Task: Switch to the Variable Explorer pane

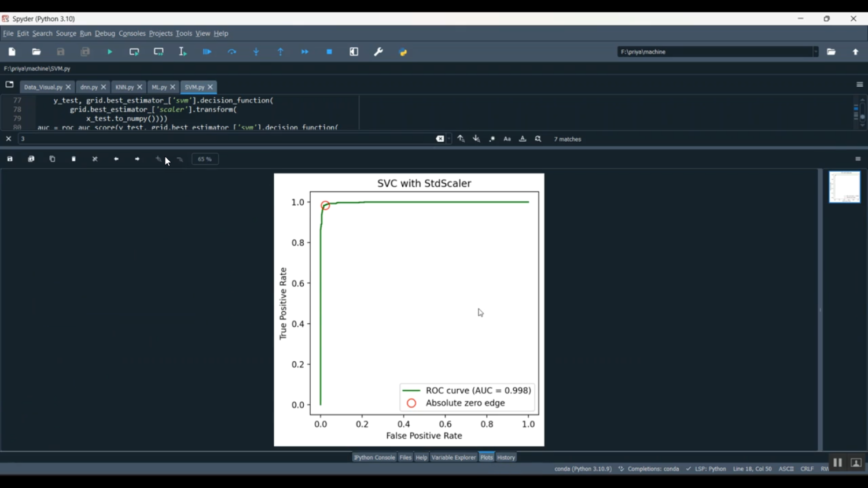Action: tap(453, 457)
